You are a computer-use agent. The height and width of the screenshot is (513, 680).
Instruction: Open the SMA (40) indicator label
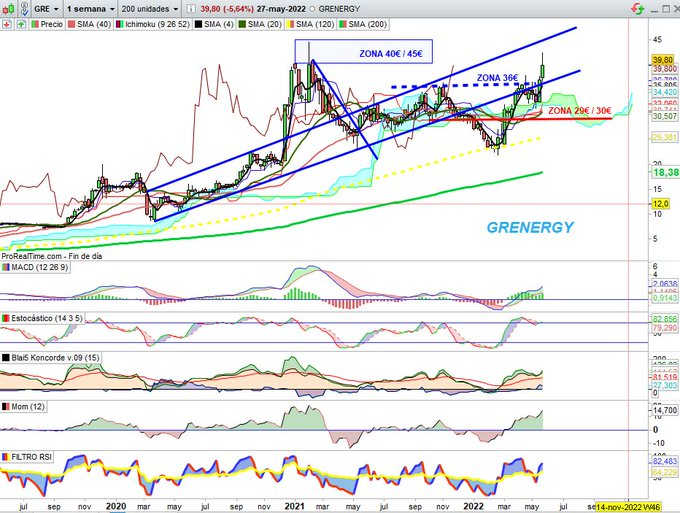point(89,24)
